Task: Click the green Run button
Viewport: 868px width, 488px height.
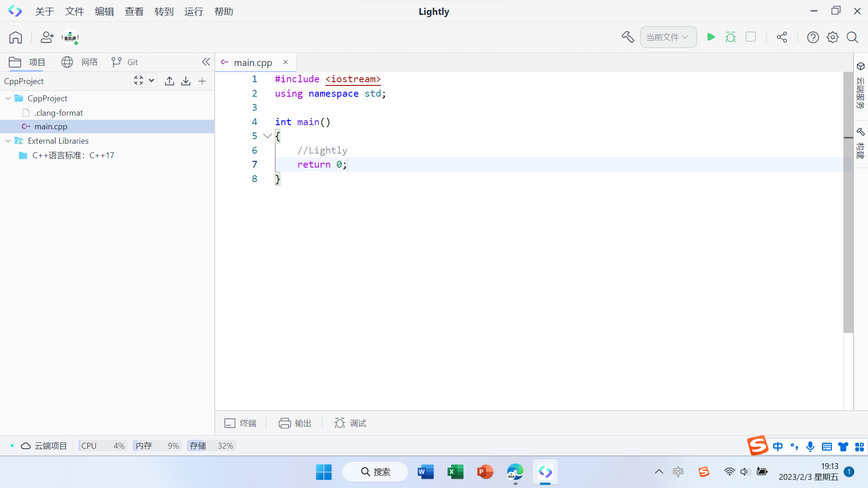Action: pyautogui.click(x=711, y=37)
